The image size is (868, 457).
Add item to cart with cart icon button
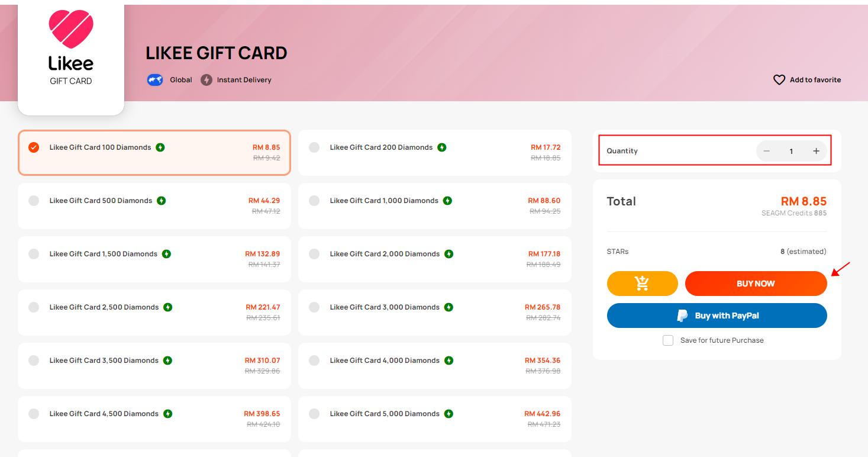[643, 284]
